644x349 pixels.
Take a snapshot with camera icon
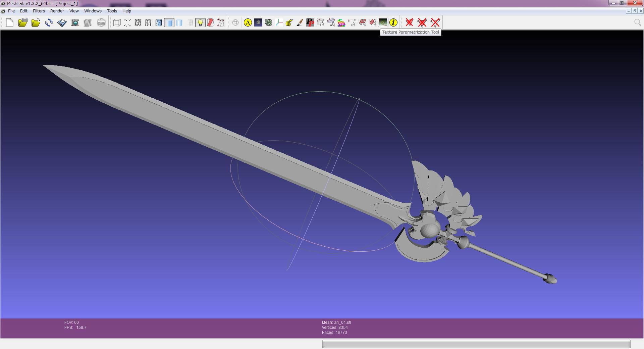coord(75,22)
